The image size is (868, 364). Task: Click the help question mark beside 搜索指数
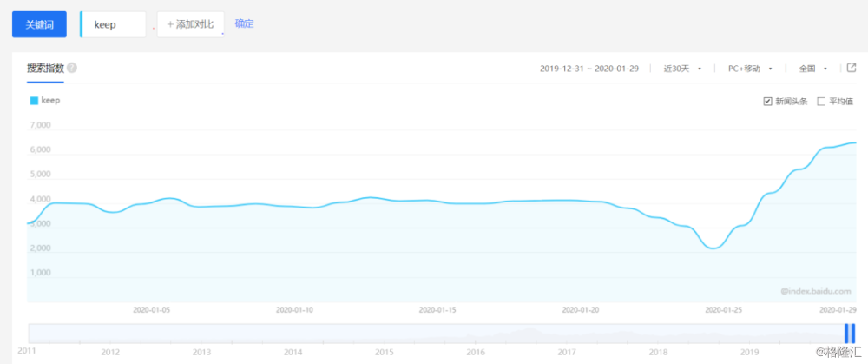72,68
